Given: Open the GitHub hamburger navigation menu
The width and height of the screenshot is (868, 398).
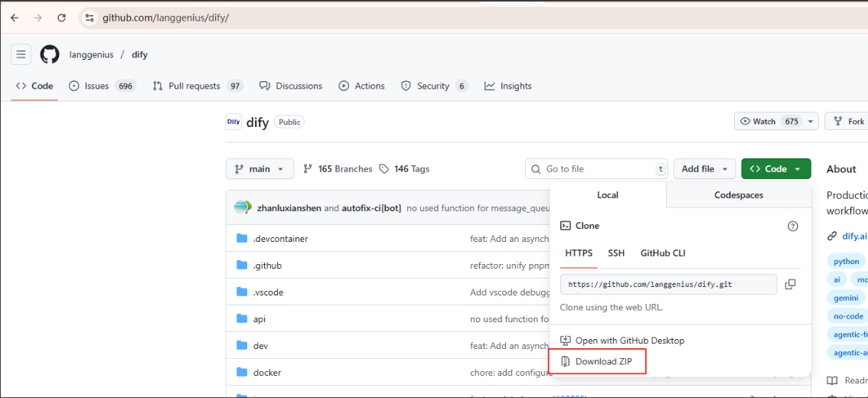Looking at the screenshot, I should 21,54.
